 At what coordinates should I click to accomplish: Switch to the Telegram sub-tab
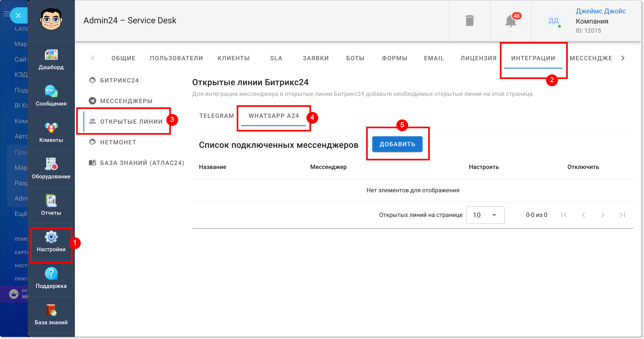pyautogui.click(x=217, y=116)
